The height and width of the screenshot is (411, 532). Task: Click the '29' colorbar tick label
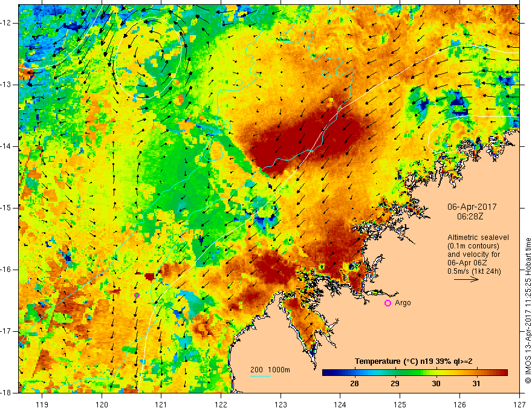[x=395, y=384]
